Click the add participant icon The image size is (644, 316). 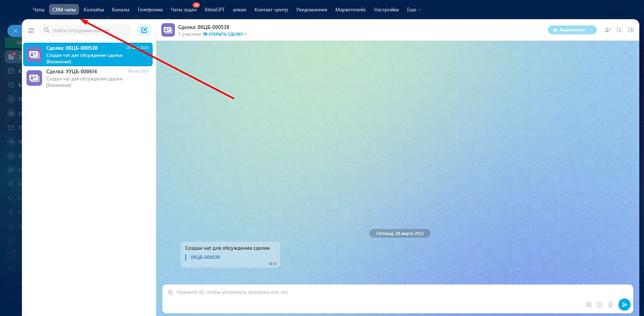coord(607,30)
